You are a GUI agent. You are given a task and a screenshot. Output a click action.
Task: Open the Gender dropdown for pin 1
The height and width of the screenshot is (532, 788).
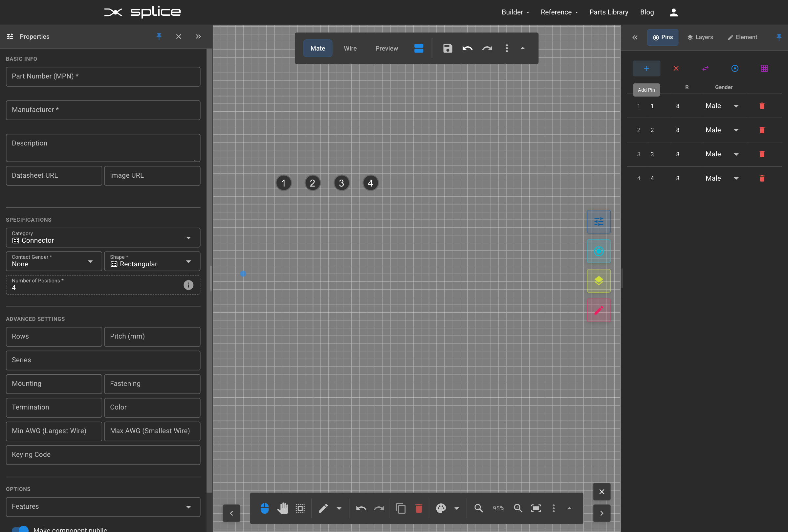click(x=736, y=106)
